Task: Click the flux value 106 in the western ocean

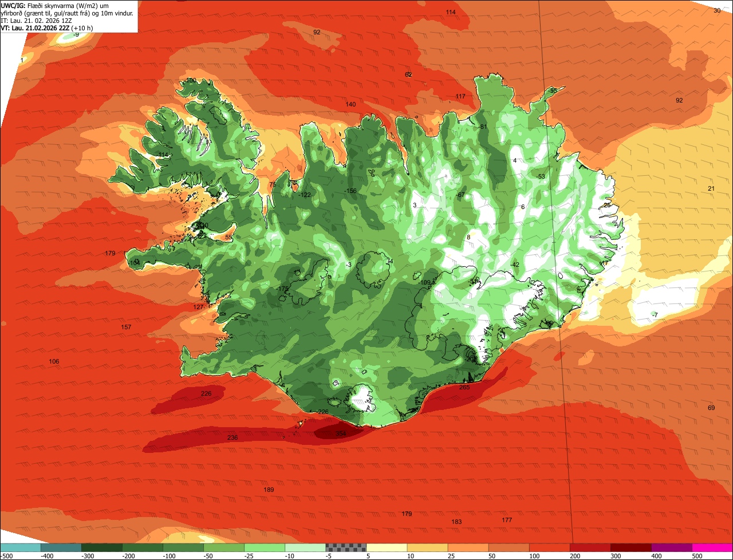Action: pos(54,361)
